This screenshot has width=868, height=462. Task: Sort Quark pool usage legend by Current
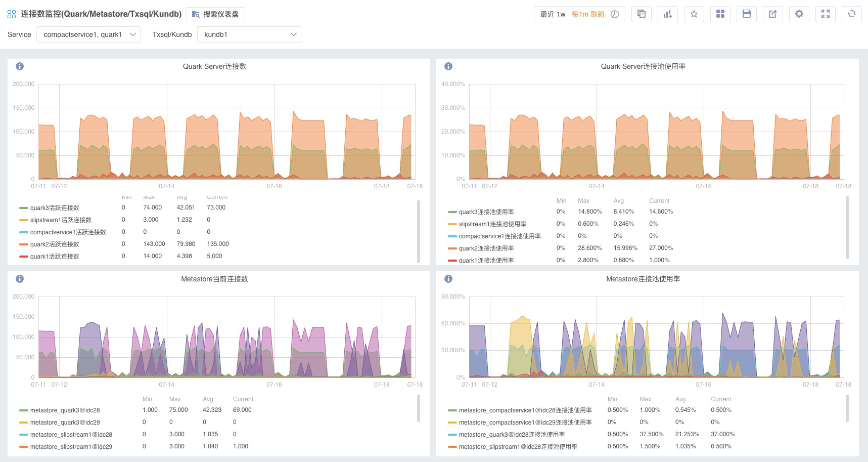tap(659, 201)
